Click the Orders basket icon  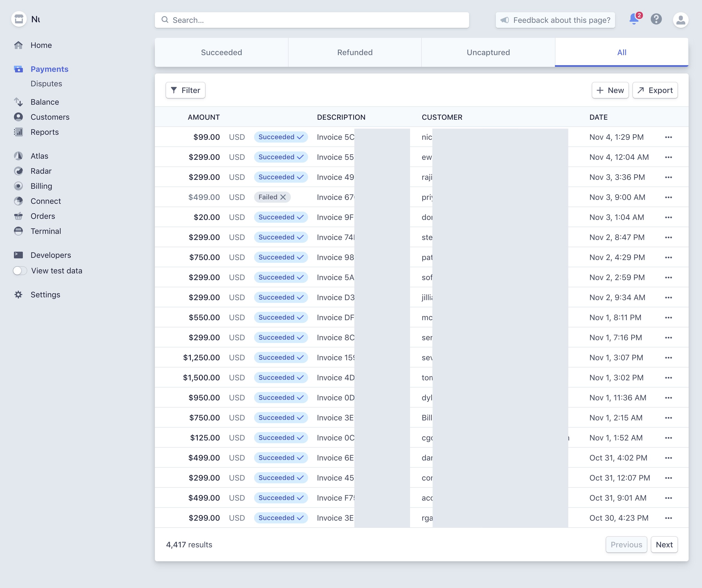18,216
